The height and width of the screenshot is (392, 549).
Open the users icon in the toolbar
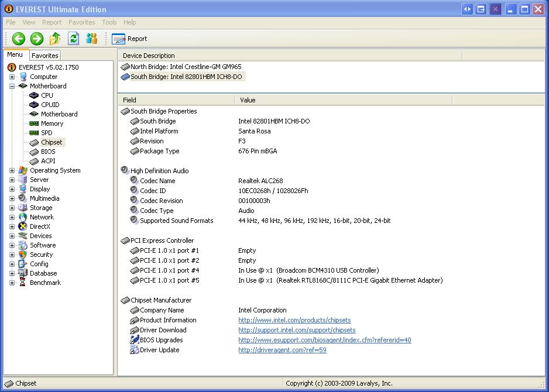pos(91,39)
